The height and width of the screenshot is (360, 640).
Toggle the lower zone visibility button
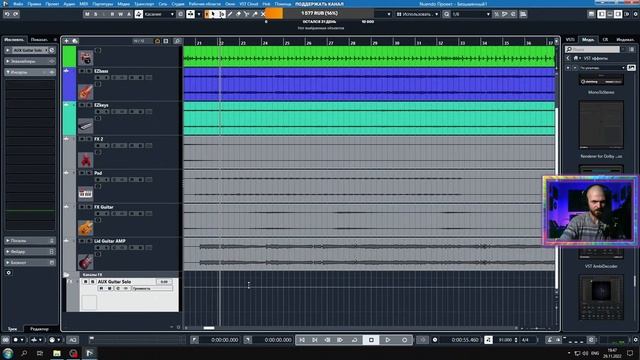pos(610,14)
